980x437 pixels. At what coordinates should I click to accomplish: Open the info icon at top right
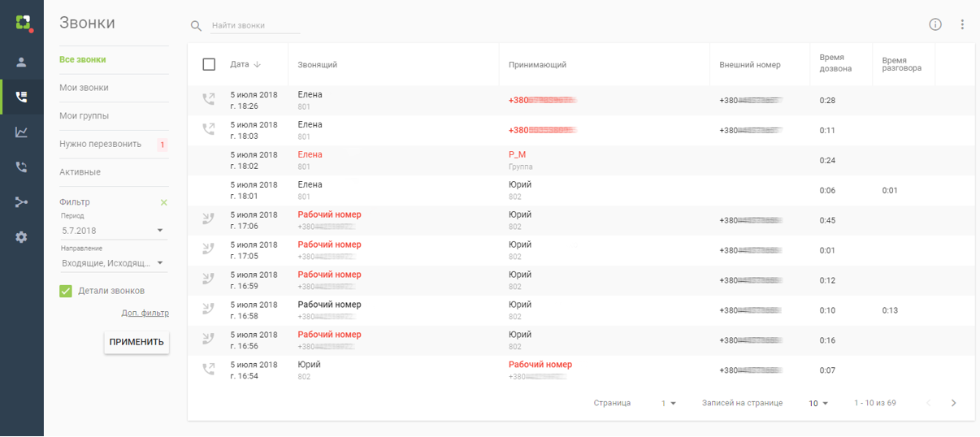tap(935, 24)
